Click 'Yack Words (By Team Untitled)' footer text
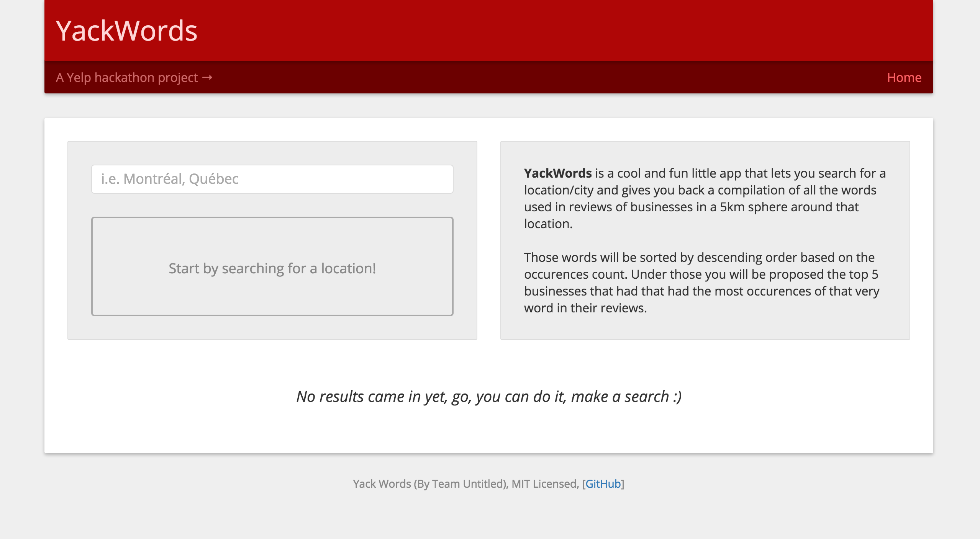 tap(430, 484)
